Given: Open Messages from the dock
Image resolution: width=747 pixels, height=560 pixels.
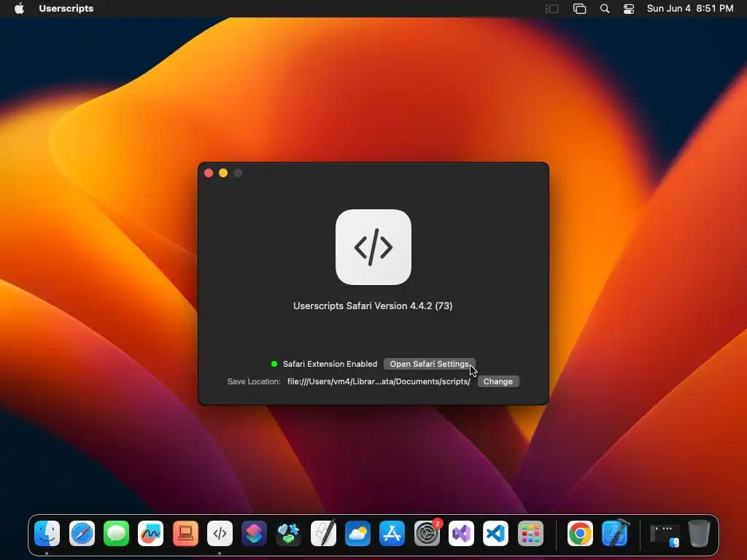Looking at the screenshot, I should 116,533.
